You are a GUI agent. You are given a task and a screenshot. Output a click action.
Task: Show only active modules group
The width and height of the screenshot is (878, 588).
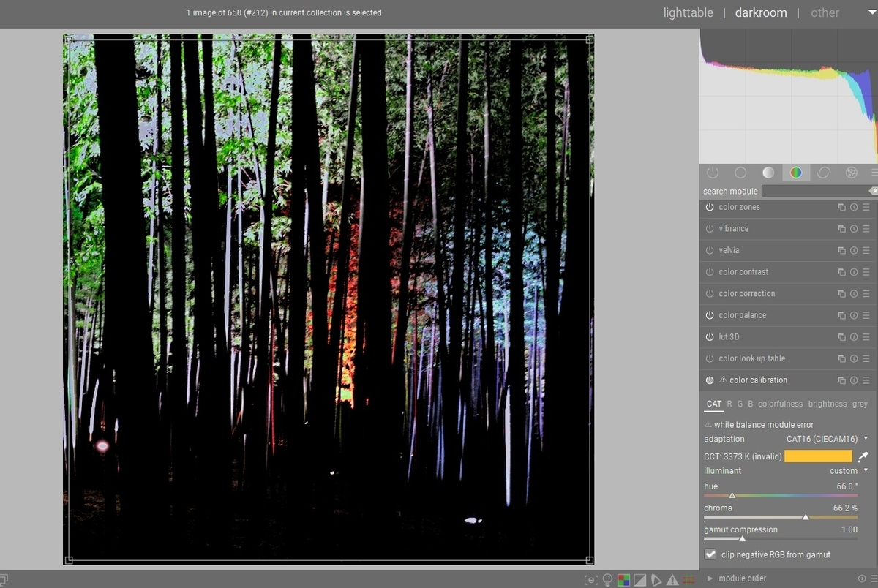pos(713,173)
